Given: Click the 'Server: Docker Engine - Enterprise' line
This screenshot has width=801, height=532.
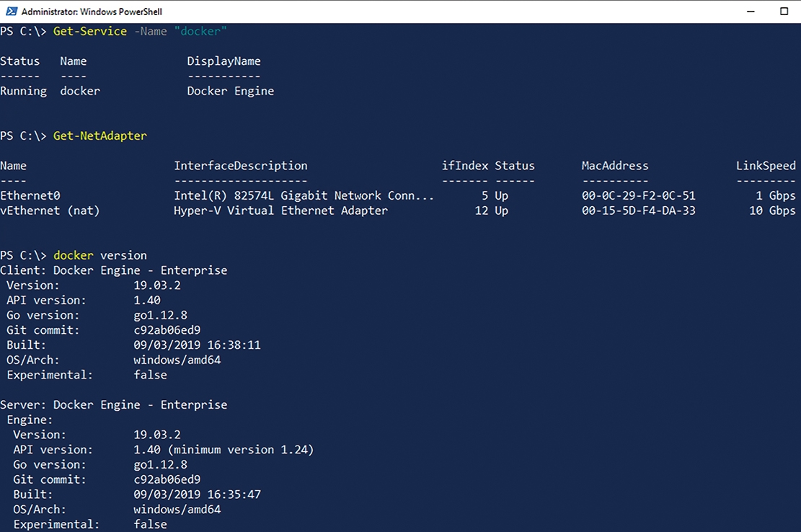Looking at the screenshot, I should [x=113, y=405].
